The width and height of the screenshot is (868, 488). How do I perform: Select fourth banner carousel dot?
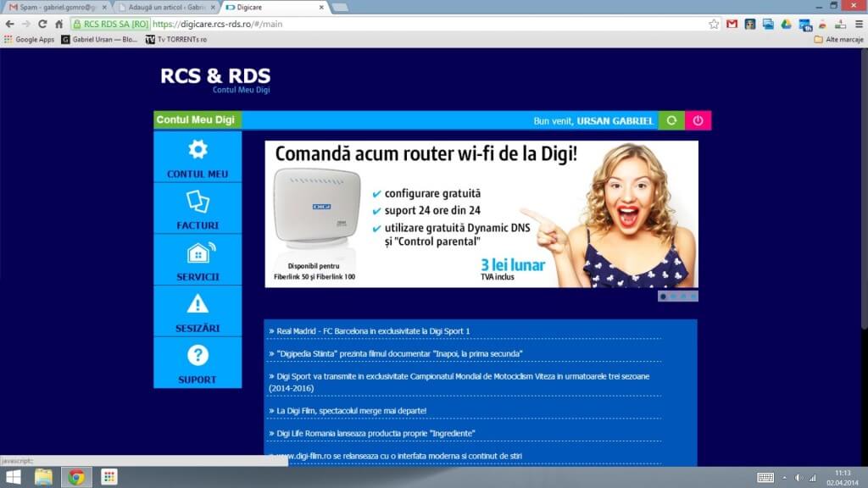click(693, 297)
